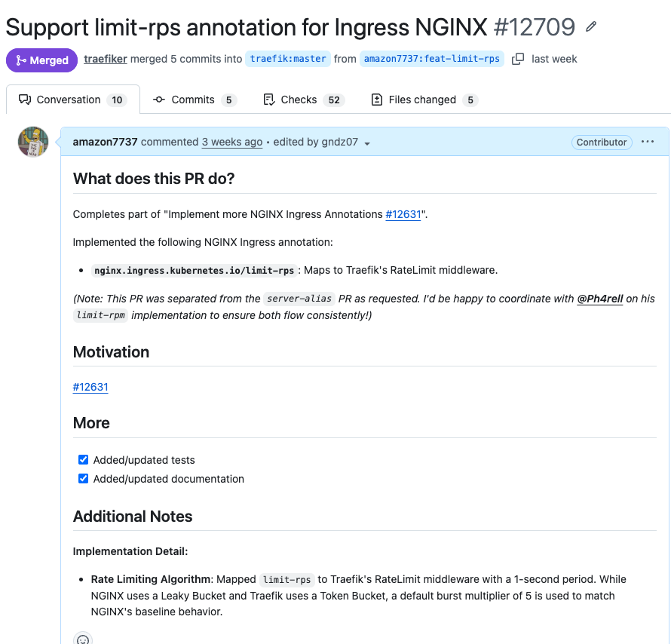Expand the edited by gndz07 dropdown
671x644 pixels.
point(367,143)
